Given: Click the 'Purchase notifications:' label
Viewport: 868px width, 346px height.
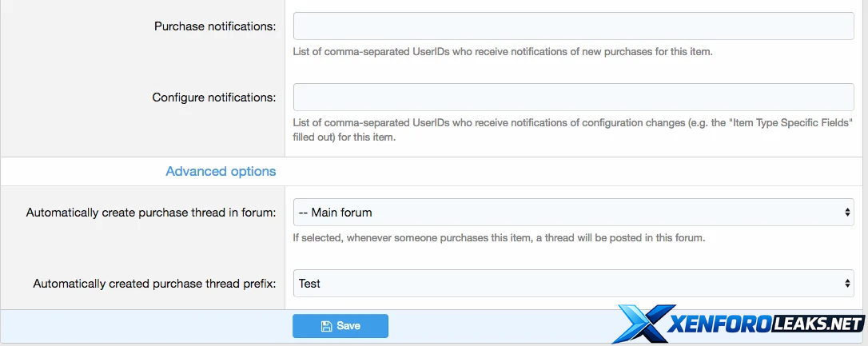Looking at the screenshot, I should pyautogui.click(x=215, y=26).
